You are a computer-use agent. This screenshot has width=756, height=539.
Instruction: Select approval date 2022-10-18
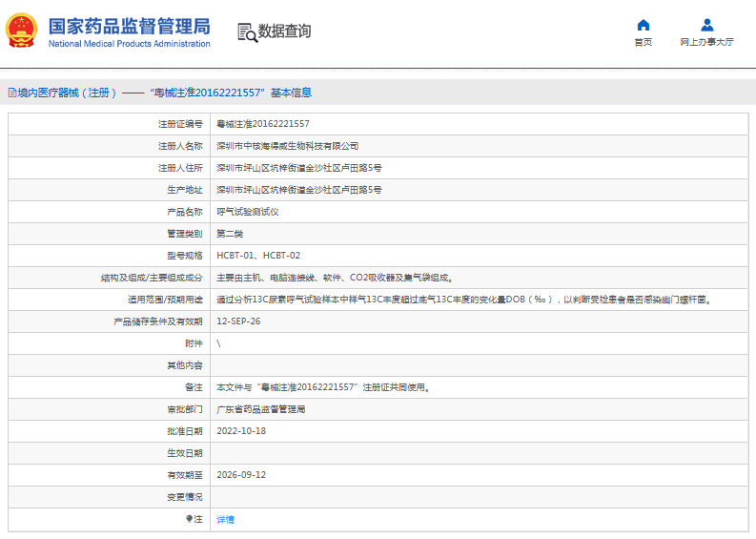pyautogui.click(x=241, y=431)
